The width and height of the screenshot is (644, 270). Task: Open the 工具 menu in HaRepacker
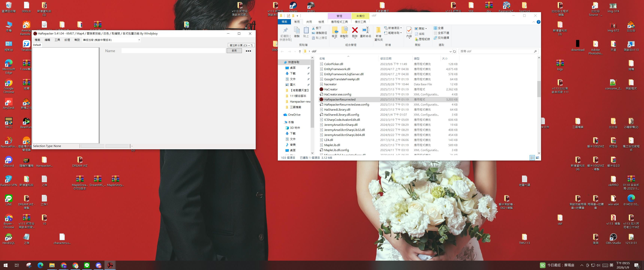pyautogui.click(x=57, y=40)
